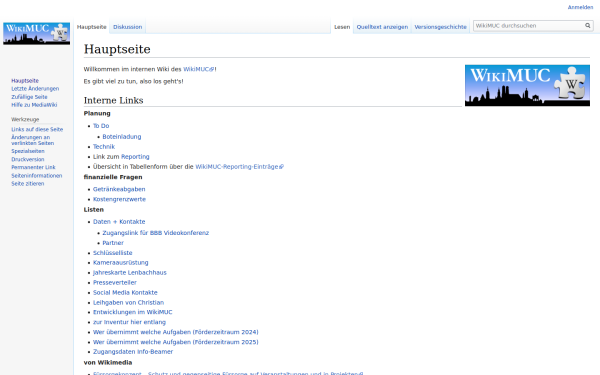Open the WikiMUC-Reporting-Einträge external link
The height and width of the screenshot is (375, 600).
click(x=239, y=166)
